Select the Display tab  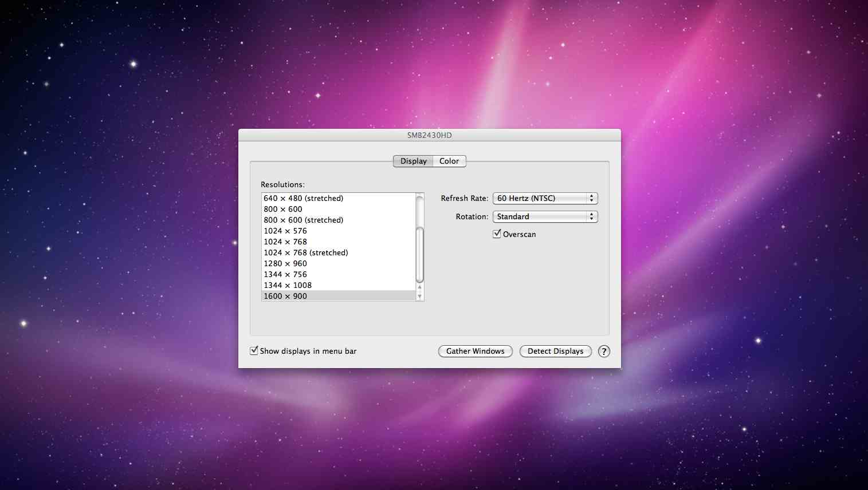pos(413,161)
